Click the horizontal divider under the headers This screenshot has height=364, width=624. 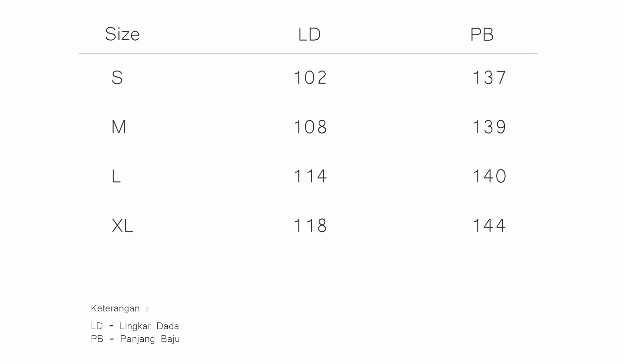(x=308, y=54)
